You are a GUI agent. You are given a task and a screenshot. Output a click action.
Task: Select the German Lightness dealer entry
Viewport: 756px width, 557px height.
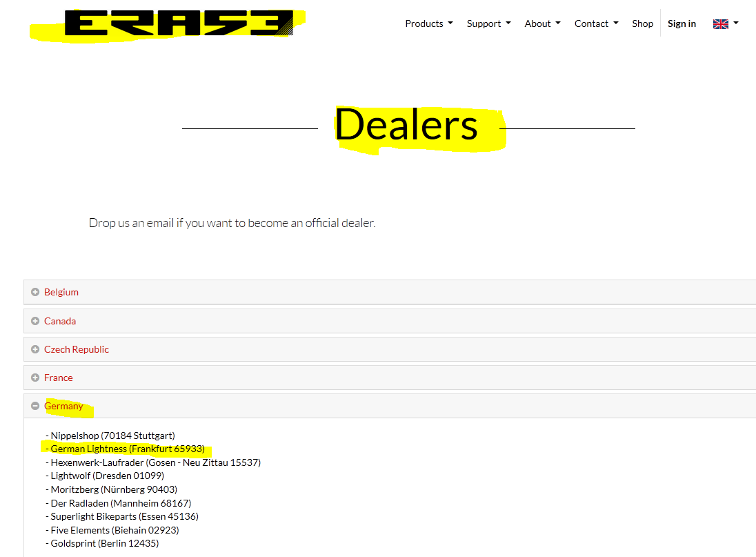(x=126, y=449)
